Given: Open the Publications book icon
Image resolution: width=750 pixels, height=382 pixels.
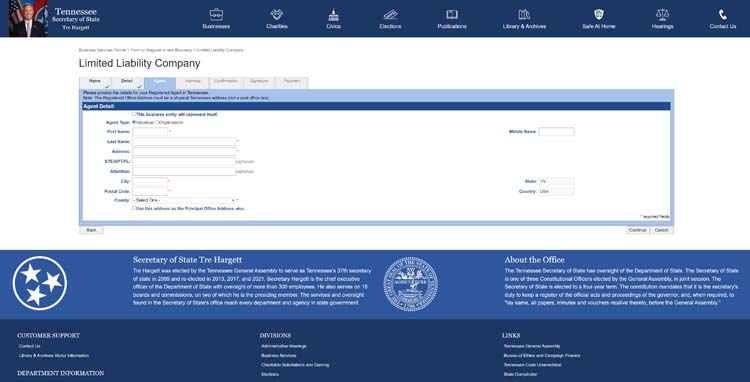Looking at the screenshot, I should 452,14.
